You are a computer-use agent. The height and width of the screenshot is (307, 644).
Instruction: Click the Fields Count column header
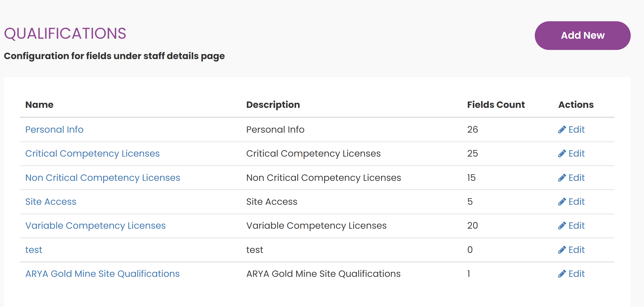click(x=496, y=105)
